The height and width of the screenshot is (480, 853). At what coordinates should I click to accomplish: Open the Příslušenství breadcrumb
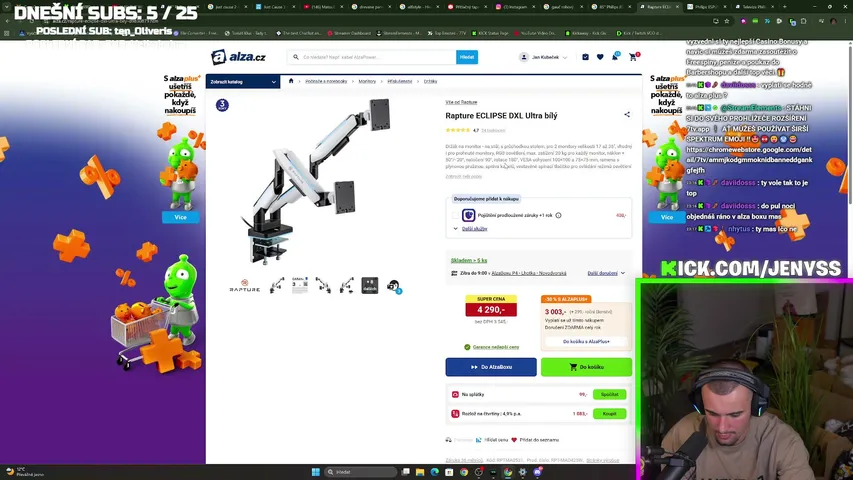pos(400,81)
